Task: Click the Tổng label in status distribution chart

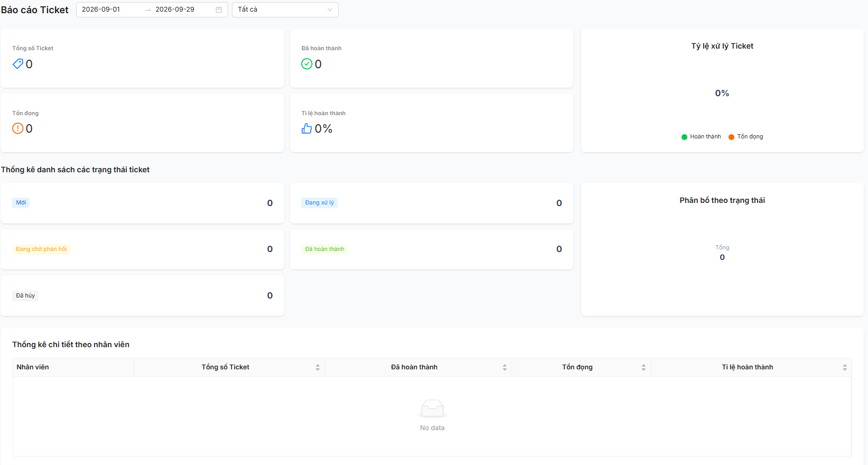Action: pyautogui.click(x=722, y=248)
